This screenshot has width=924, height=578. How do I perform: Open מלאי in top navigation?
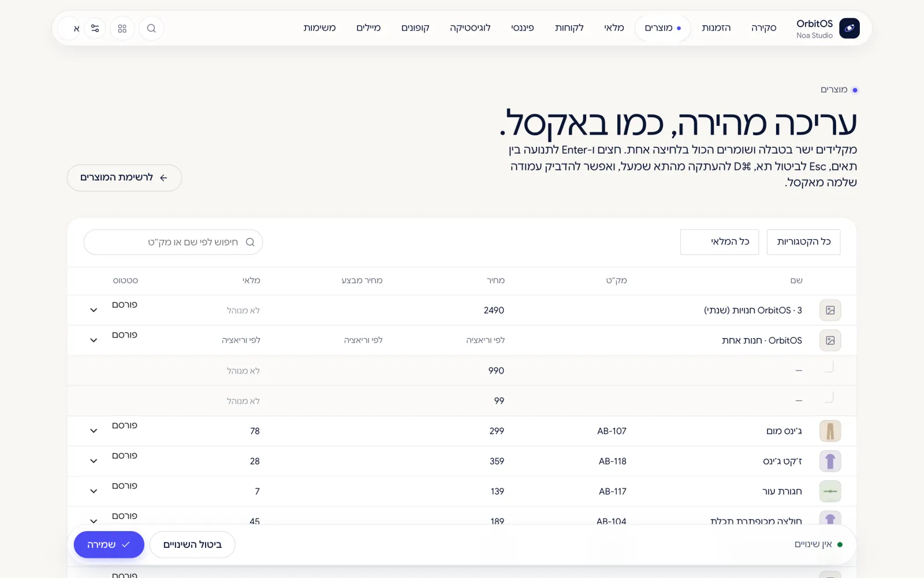point(614,28)
